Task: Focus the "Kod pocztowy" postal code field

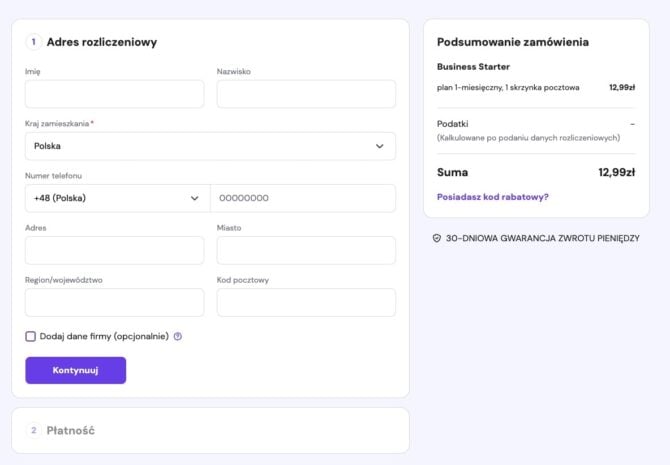Action: (x=306, y=302)
